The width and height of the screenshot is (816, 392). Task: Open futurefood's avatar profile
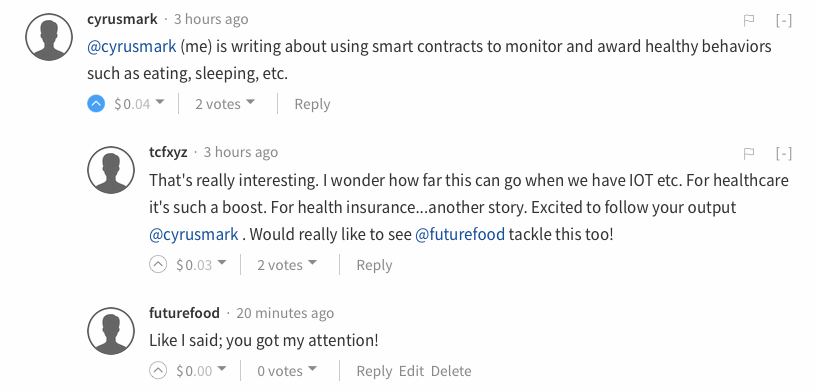111,331
